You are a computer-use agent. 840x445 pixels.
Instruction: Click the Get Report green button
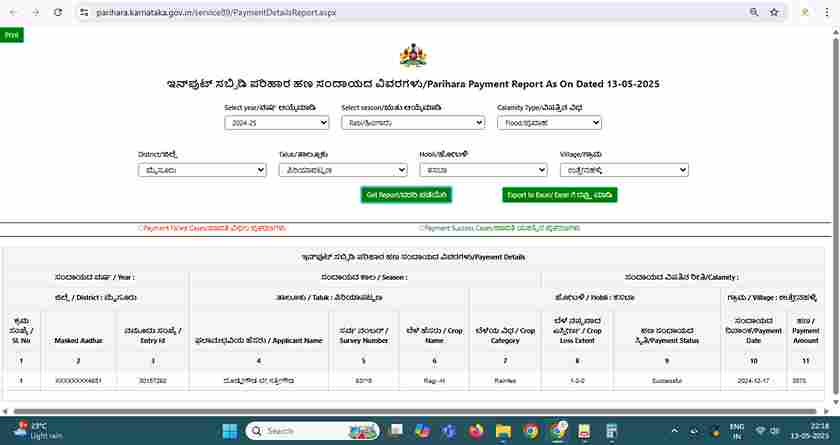pos(406,195)
